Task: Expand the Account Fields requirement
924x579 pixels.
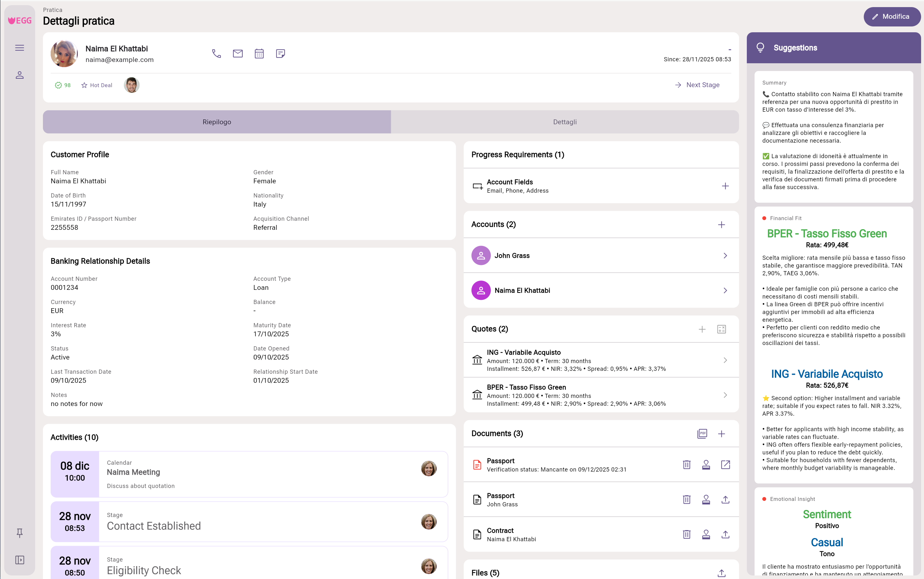Action: click(x=725, y=186)
